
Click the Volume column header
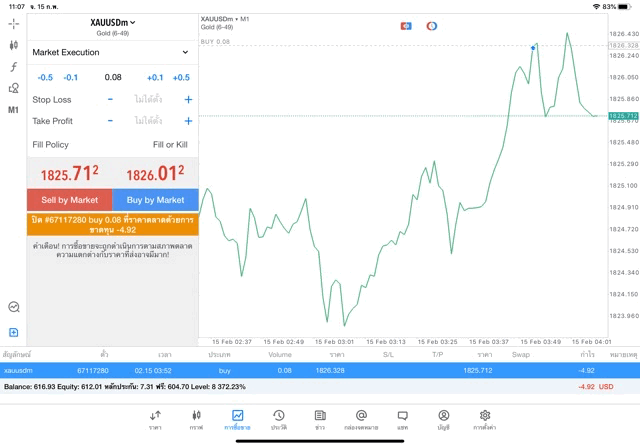280,354
